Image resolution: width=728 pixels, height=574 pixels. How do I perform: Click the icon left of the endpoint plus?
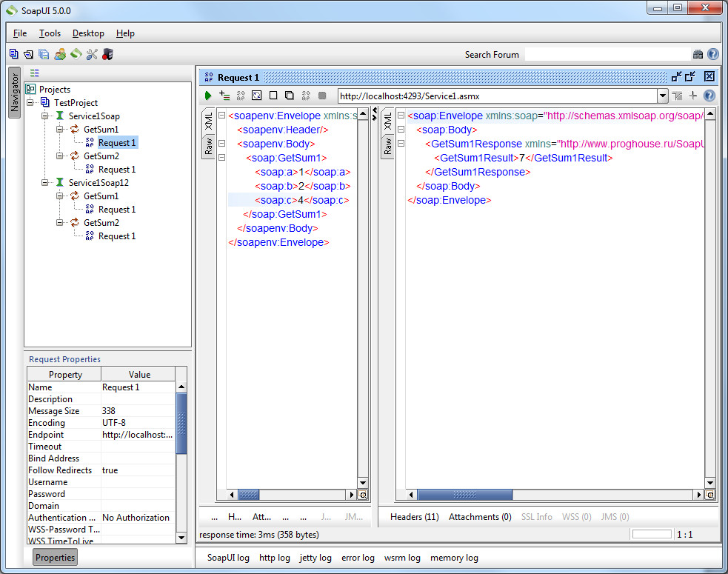point(678,96)
